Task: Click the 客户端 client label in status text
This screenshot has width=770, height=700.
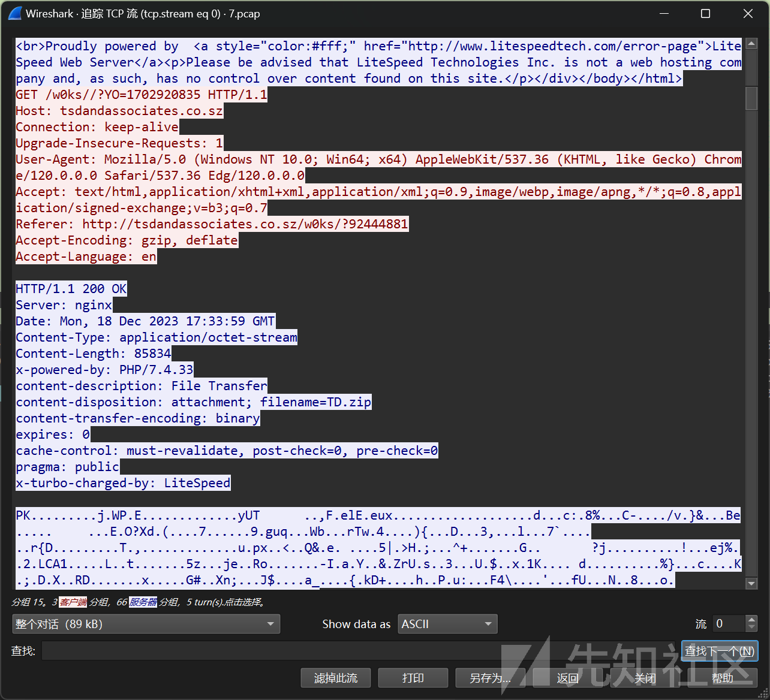Action: point(73,602)
